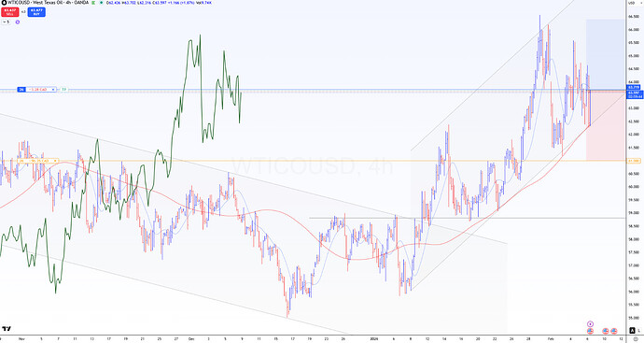Open the last US flag economic event marker
The image size is (644, 343).
[x=613, y=331]
